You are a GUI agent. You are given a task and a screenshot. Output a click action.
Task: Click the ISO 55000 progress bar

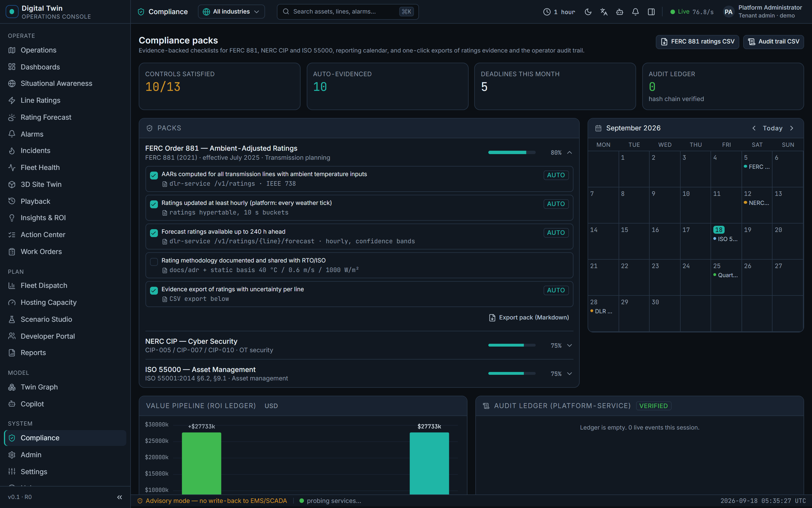point(512,374)
